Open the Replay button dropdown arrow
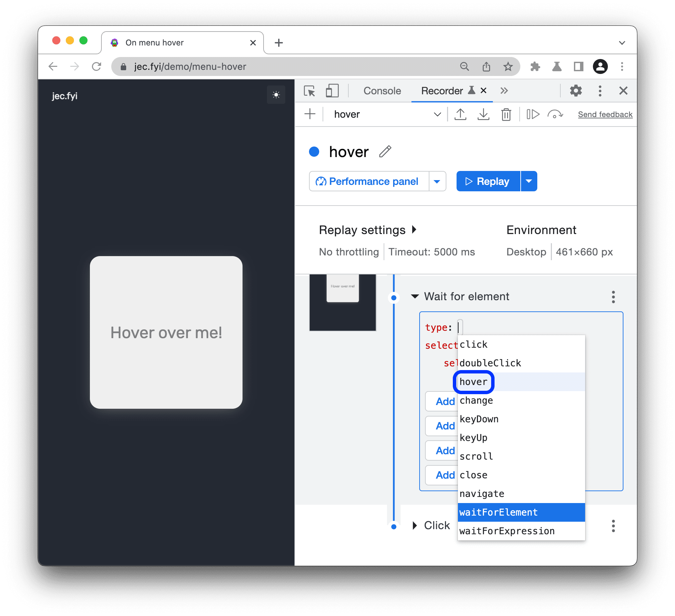Image resolution: width=675 pixels, height=616 pixels. click(x=529, y=181)
